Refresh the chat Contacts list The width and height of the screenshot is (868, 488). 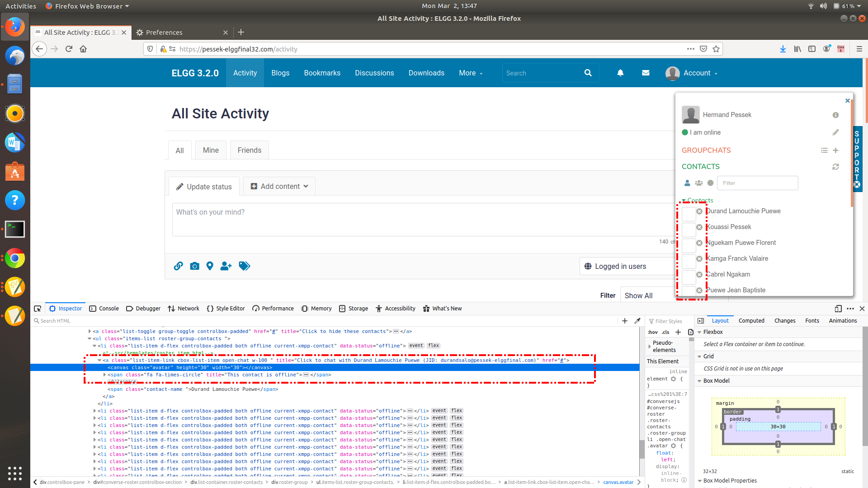(x=835, y=167)
